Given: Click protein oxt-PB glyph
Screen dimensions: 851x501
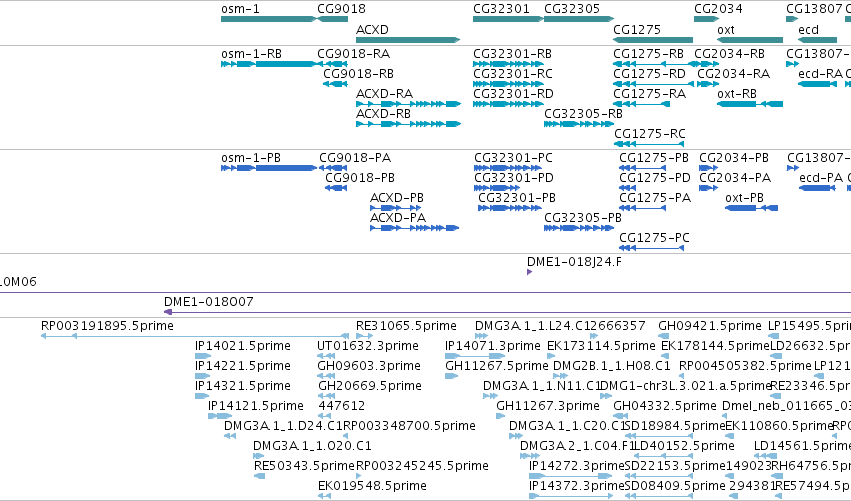Looking at the screenshot, I should tap(752, 208).
